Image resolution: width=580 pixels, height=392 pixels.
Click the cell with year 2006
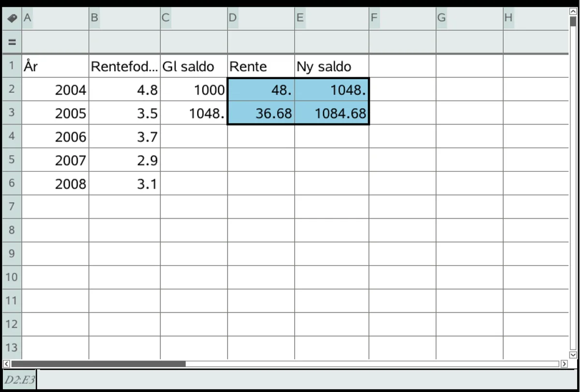click(x=55, y=137)
